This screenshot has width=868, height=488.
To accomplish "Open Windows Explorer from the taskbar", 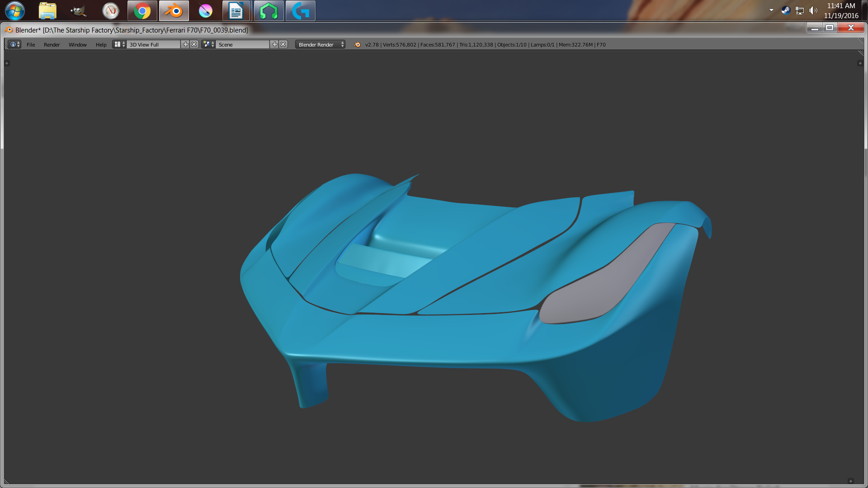I will [47, 11].
